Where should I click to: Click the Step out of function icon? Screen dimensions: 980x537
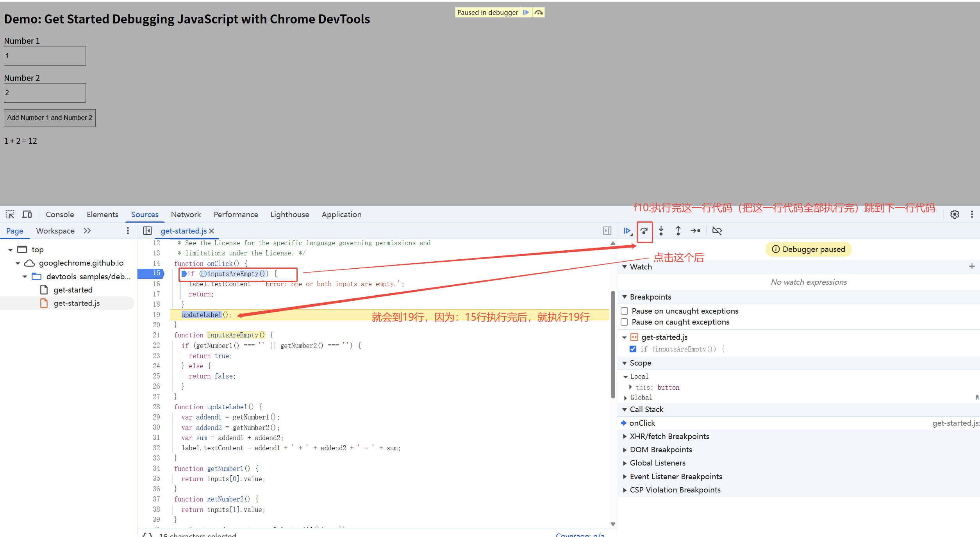point(678,231)
